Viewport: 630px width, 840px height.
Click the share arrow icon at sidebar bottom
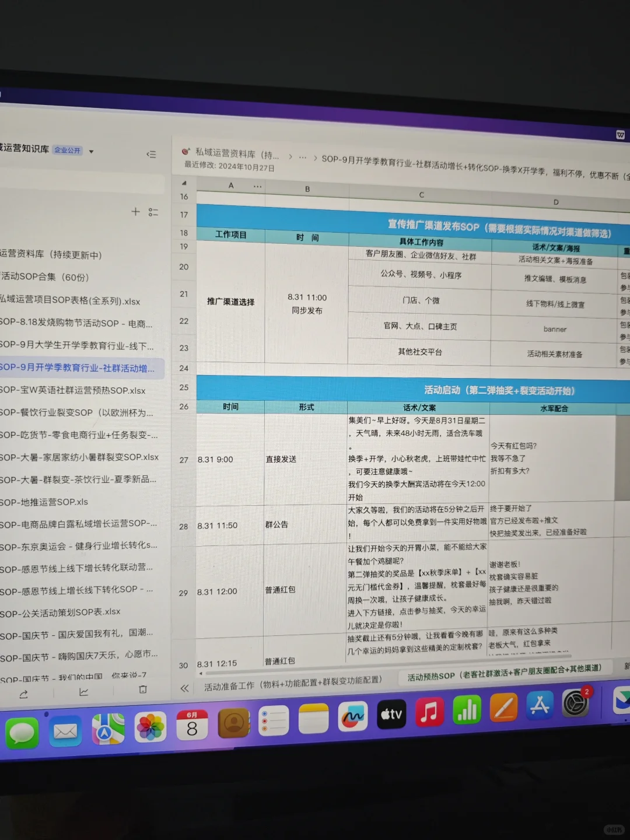[23, 692]
